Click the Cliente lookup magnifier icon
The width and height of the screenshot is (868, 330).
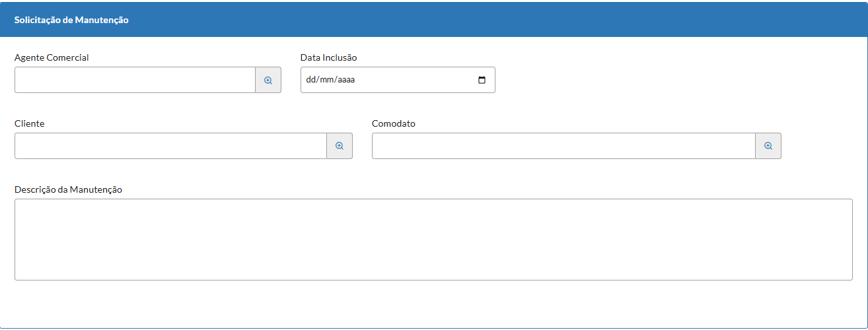tap(340, 146)
